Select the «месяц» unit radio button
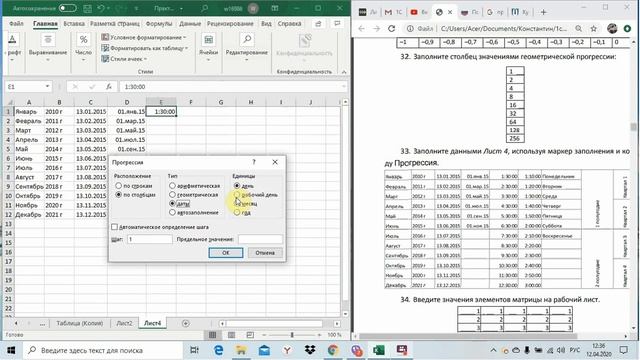 [x=237, y=203]
